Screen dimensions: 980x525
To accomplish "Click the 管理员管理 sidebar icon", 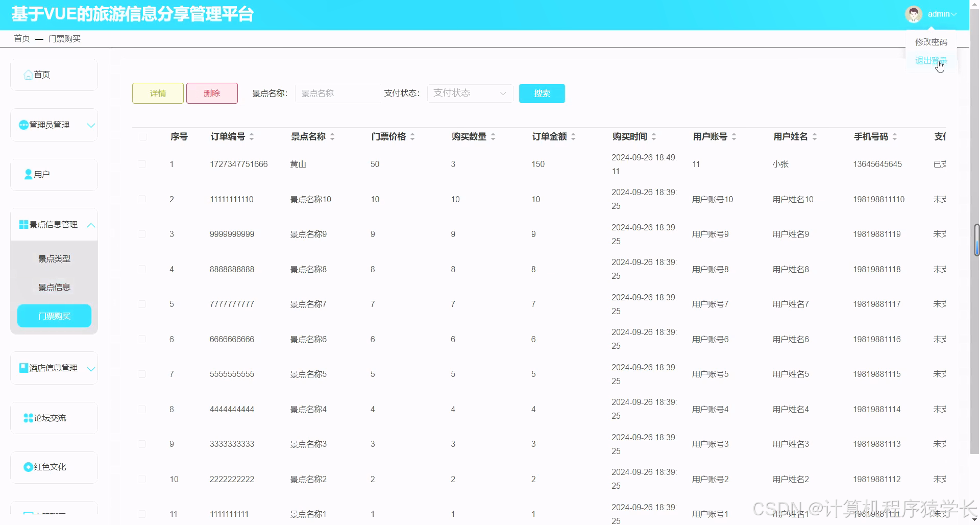I will point(23,125).
